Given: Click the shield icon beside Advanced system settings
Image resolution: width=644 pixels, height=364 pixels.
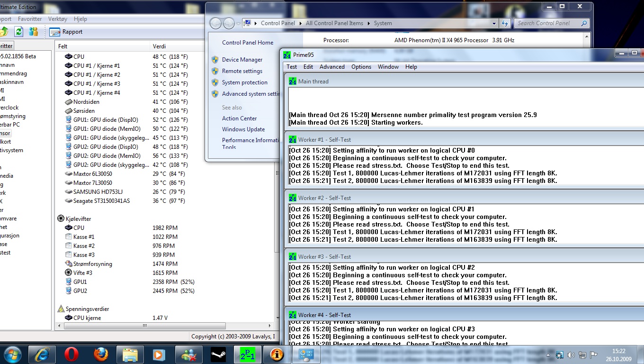Looking at the screenshot, I should [215, 94].
